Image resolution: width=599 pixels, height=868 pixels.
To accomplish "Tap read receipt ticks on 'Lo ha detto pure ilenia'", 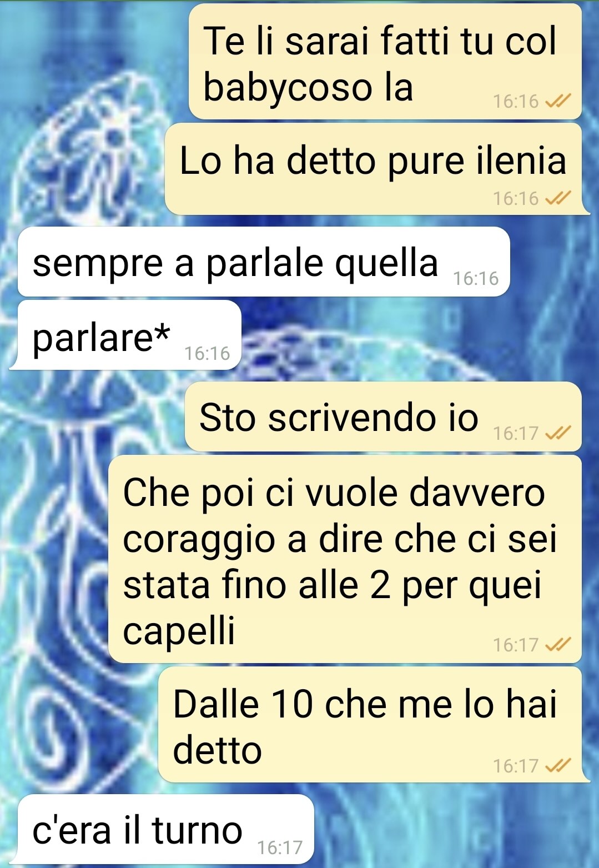I will [558, 198].
